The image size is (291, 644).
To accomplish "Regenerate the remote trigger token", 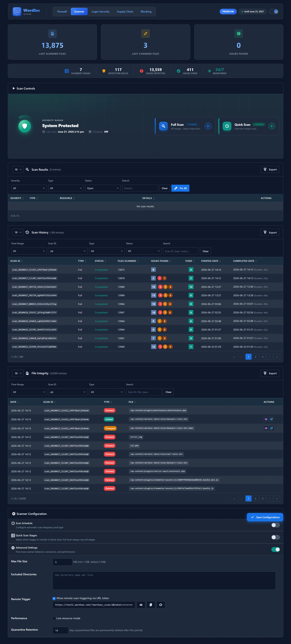I will point(161,605).
